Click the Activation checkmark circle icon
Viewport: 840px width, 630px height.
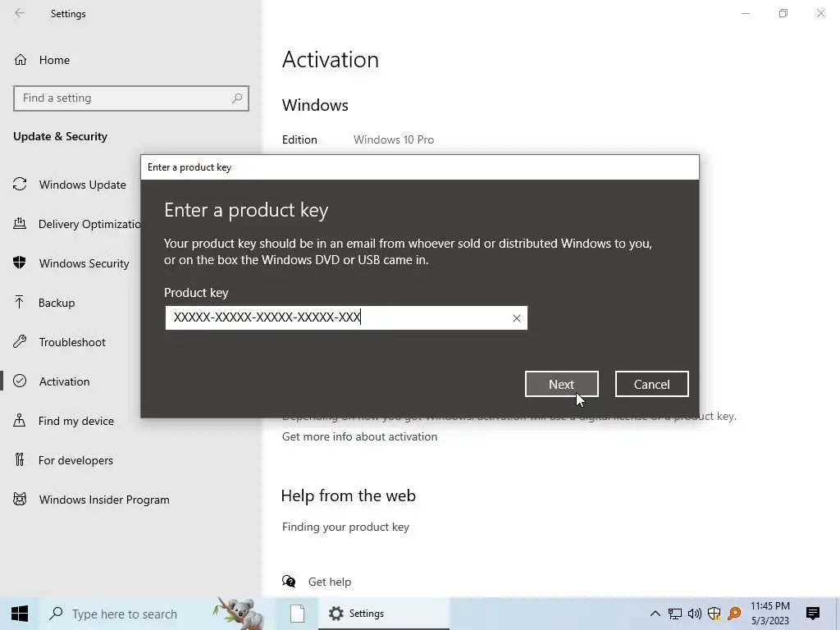[20, 381]
